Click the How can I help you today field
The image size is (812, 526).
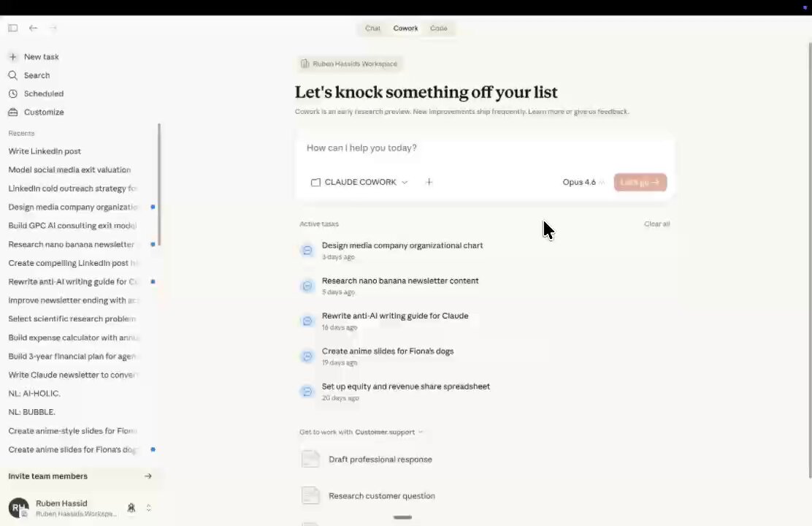tap(484, 148)
